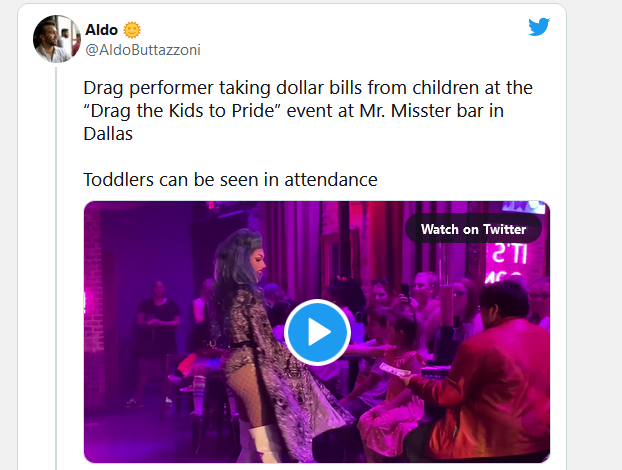622x470 pixels.
Task: Play the embedded tweet video
Action: [317, 332]
